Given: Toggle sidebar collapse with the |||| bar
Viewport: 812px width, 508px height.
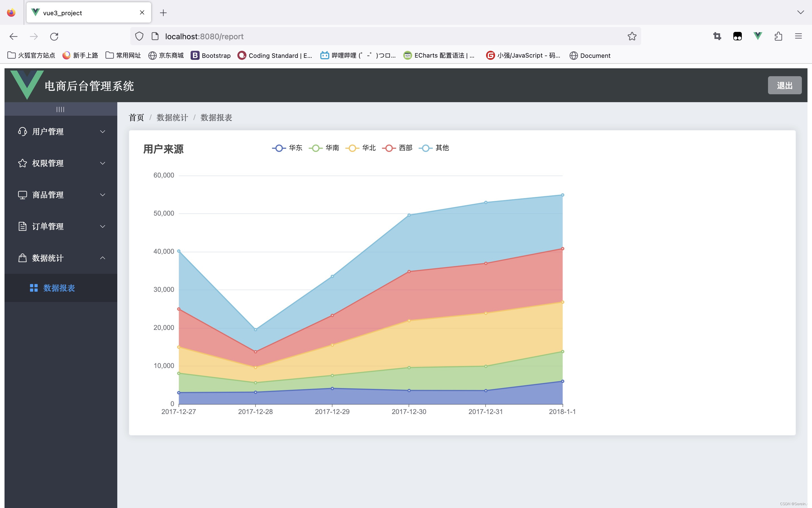Looking at the screenshot, I should [61, 109].
